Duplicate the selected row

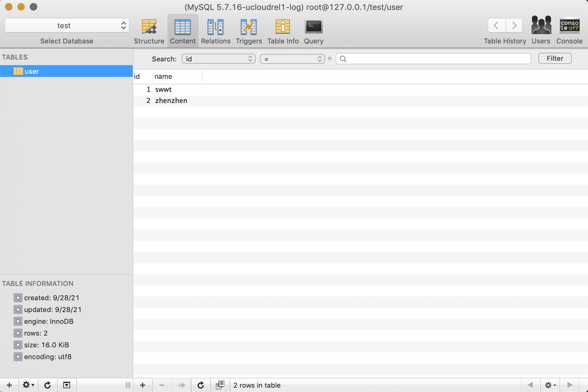tap(181, 385)
